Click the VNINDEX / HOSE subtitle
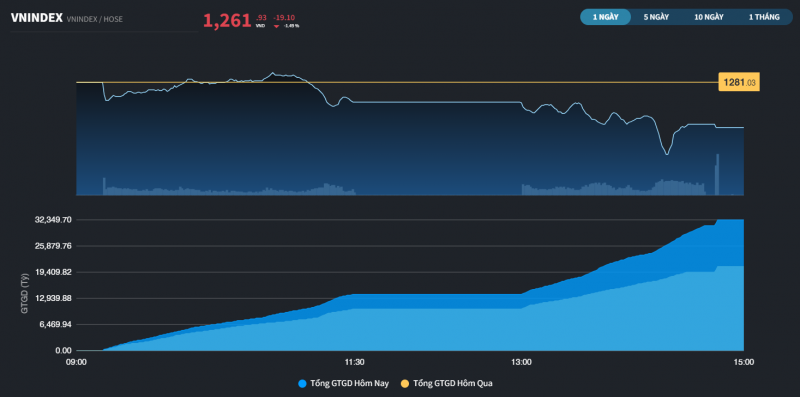800x397 pixels. click(94, 19)
